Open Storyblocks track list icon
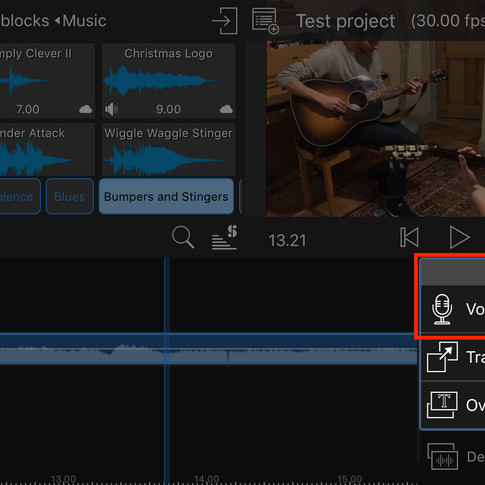This screenshot has width=485, height=485. (x=224, y=237)
